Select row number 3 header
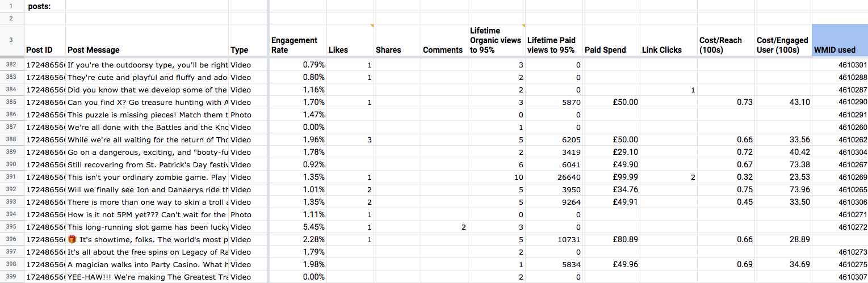Viewport: 868px width, 283px height. coord(12,40)
